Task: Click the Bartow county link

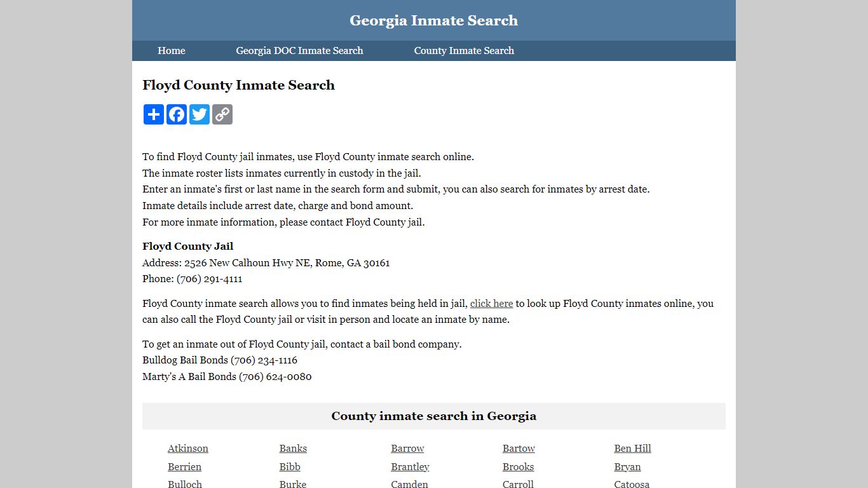Action: pos(519,448)
